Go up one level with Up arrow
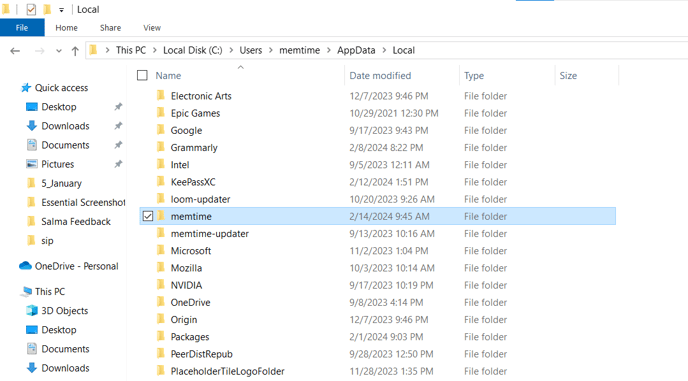The height and width of the screenshot is (381, 688). click(x=75, y=51)
